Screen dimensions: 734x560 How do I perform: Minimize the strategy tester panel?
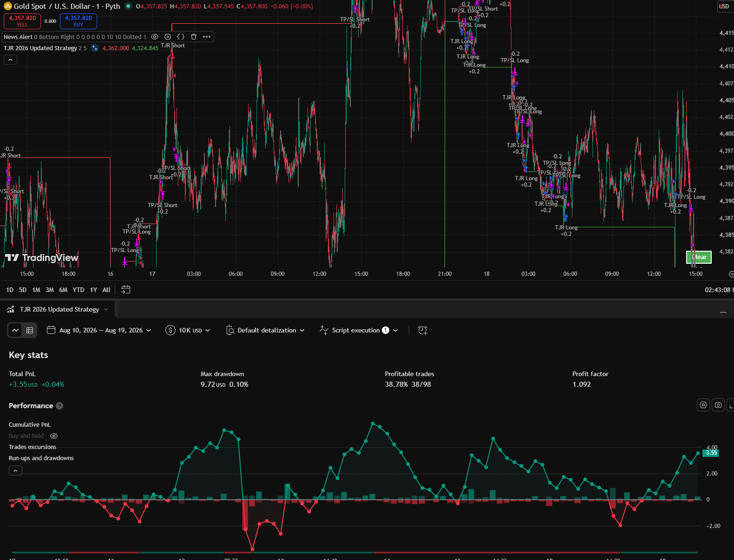pyautogui.click(x=723, y=312)
